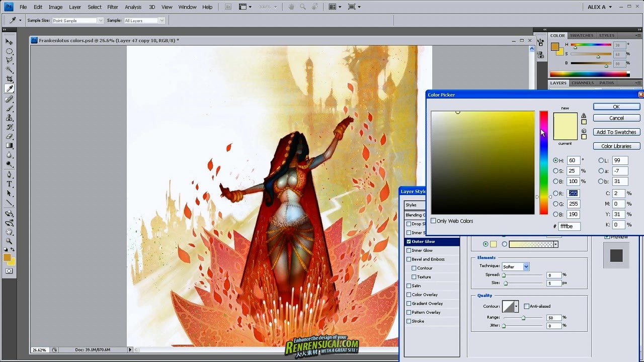644x362 pixels.
Task: Select the S (saturation) radio button
Action: coord(555,171)
